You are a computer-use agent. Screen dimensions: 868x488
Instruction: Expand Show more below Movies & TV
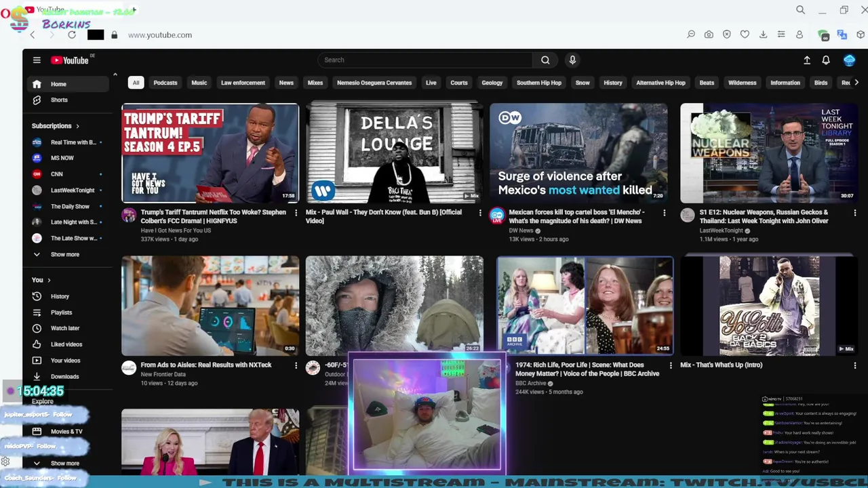[65, 464]
